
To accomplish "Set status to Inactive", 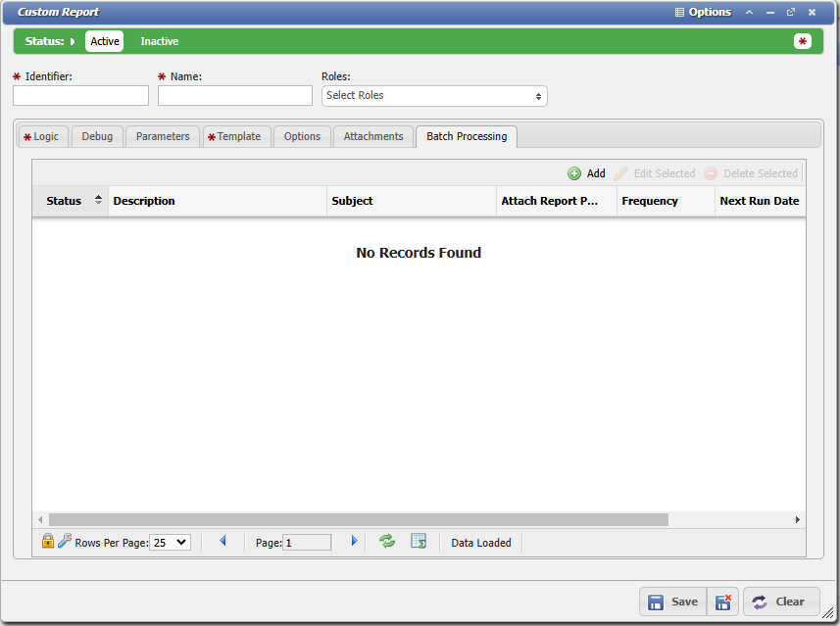I will [159, 41].
